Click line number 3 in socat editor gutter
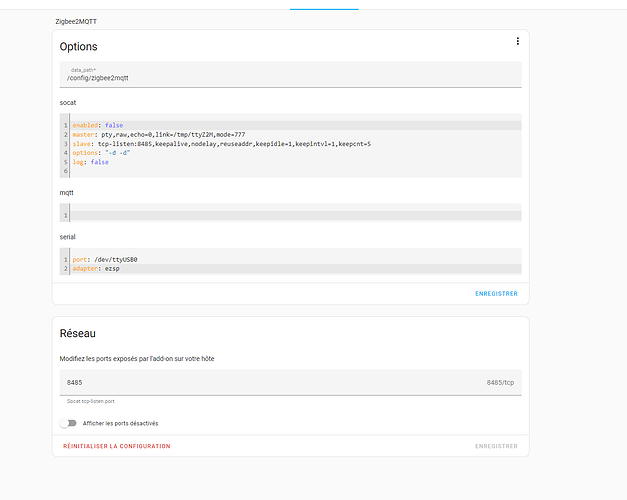This screenshot has width=627, height=500. click(x=64, y=144)
